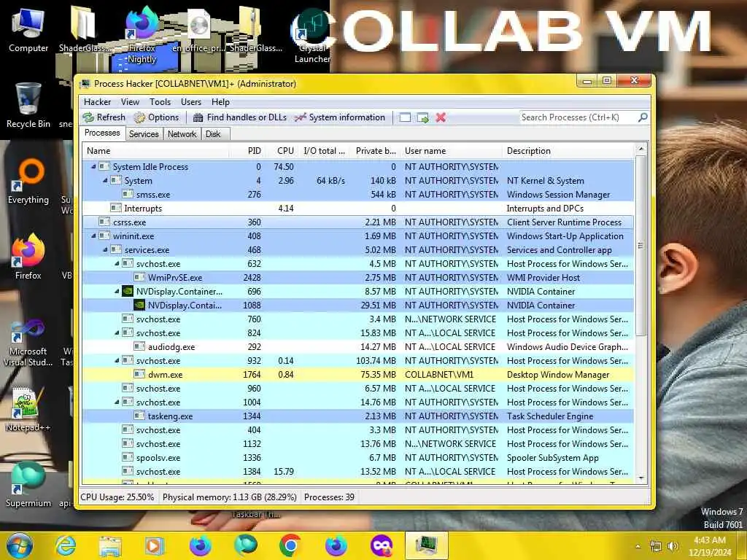Sort by the Name column header
Image resolution: width=747 pixels, height=560 pixels.
(x=155, y=151)
